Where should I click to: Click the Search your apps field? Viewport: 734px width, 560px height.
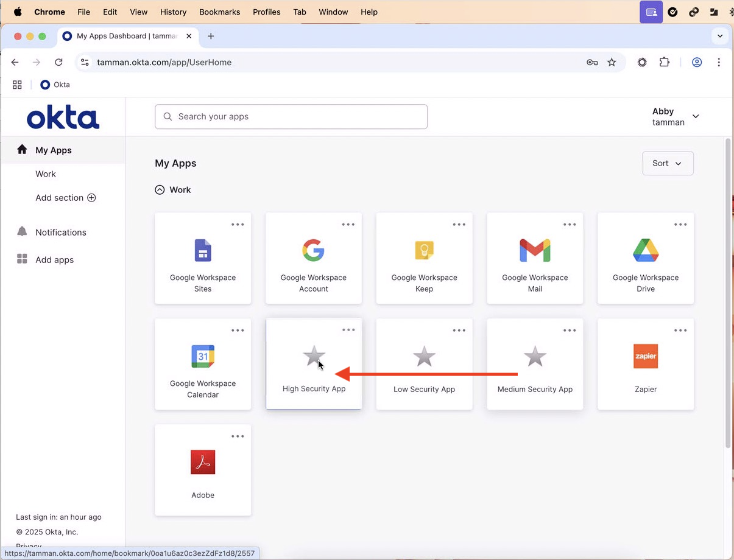pos(291,117)
